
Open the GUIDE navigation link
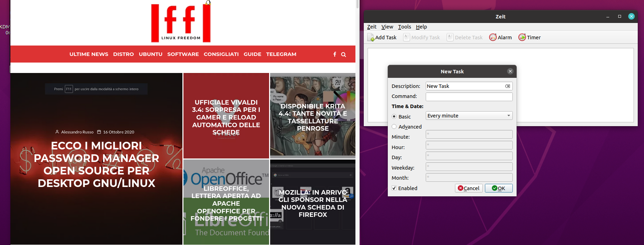pos(252,54)
